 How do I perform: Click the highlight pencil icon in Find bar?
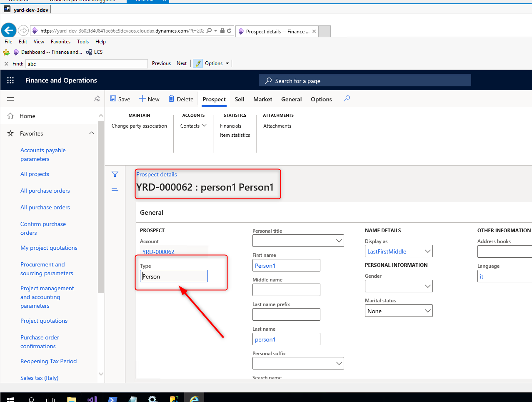point(198,63)
